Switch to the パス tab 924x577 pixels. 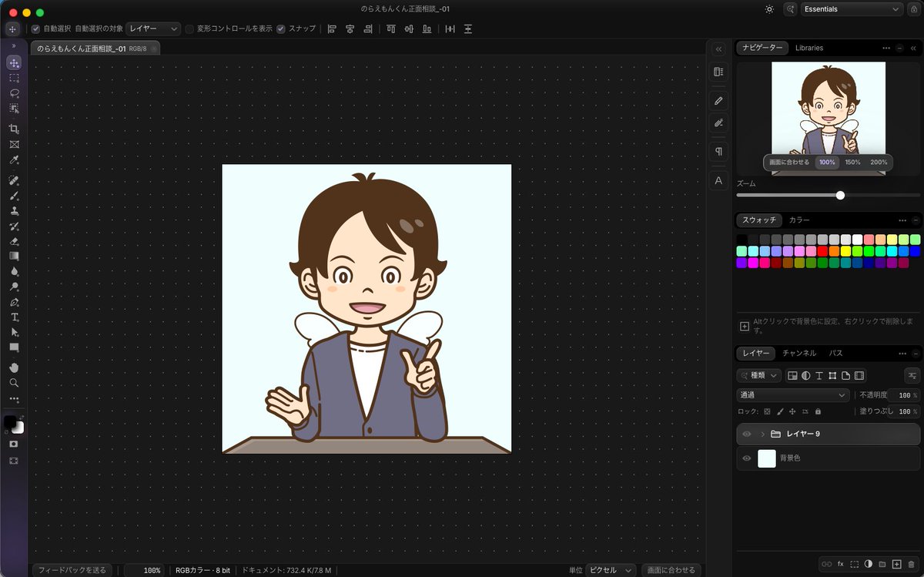click(835, 353)
